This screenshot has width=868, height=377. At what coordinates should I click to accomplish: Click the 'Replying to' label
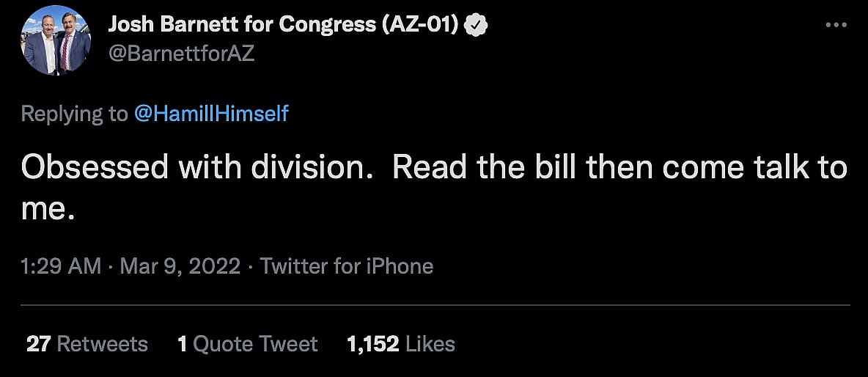click(74, 114)
